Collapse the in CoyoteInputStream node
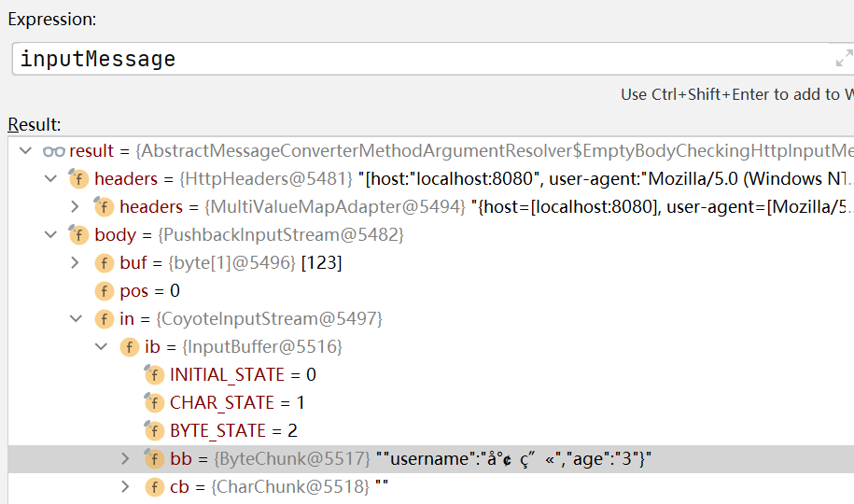Viewport: 854px width, 504px height. 76,319
